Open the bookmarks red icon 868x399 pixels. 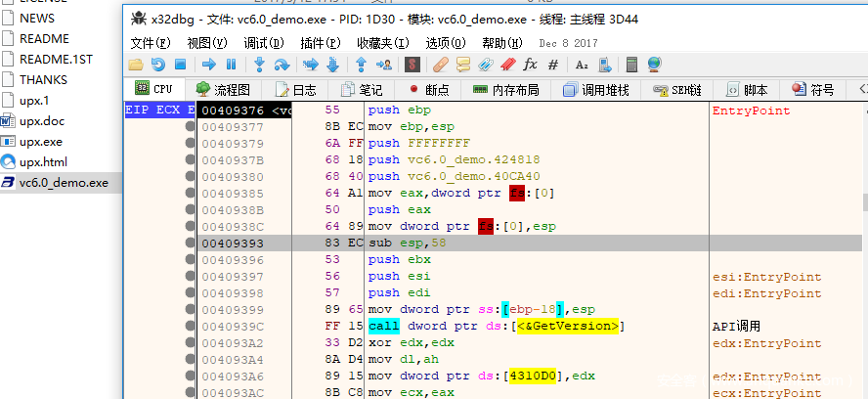[x=507, y=65]
